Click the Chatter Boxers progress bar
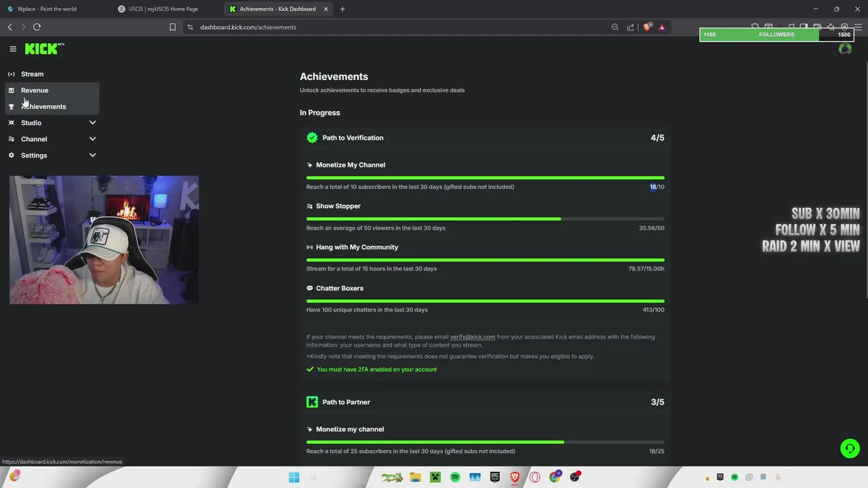Image resolution: width=868 pixels, height=488 pixels. [485, 301]
